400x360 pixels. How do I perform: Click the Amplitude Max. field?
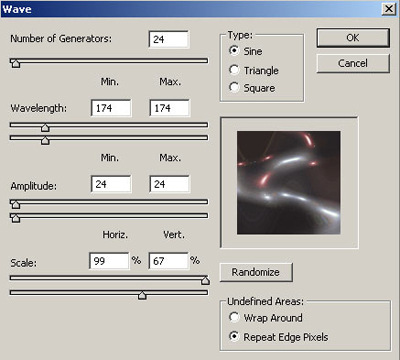pos(170,184)
